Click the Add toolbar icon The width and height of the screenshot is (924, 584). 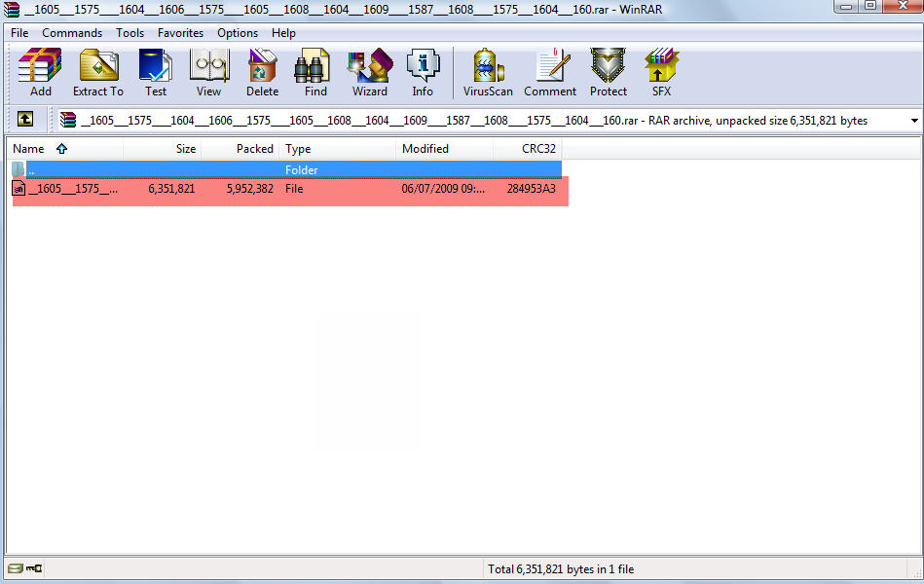click(40, 72)
